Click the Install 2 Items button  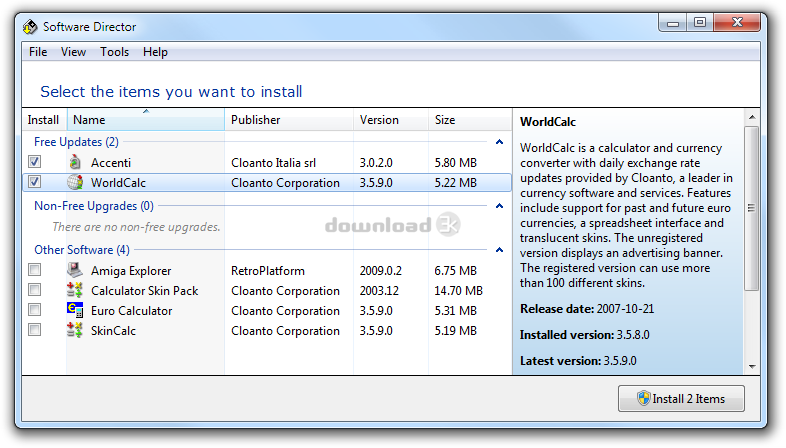(681, 398)
